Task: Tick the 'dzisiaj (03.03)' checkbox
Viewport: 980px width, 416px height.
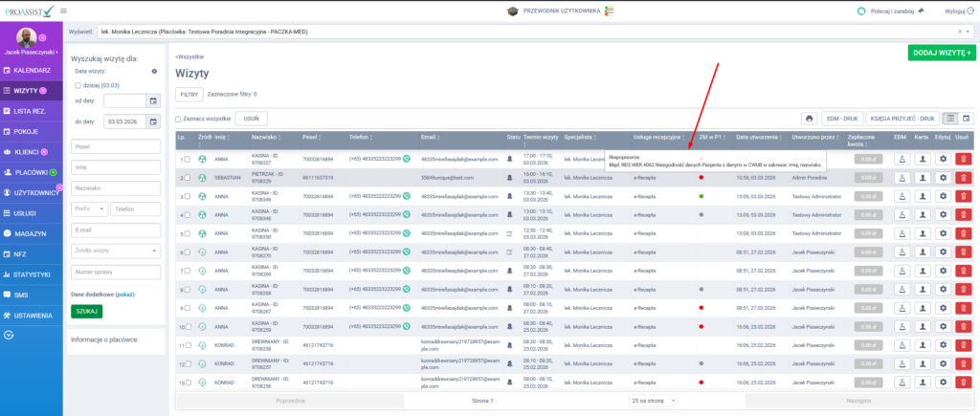Action: point(77,84)
